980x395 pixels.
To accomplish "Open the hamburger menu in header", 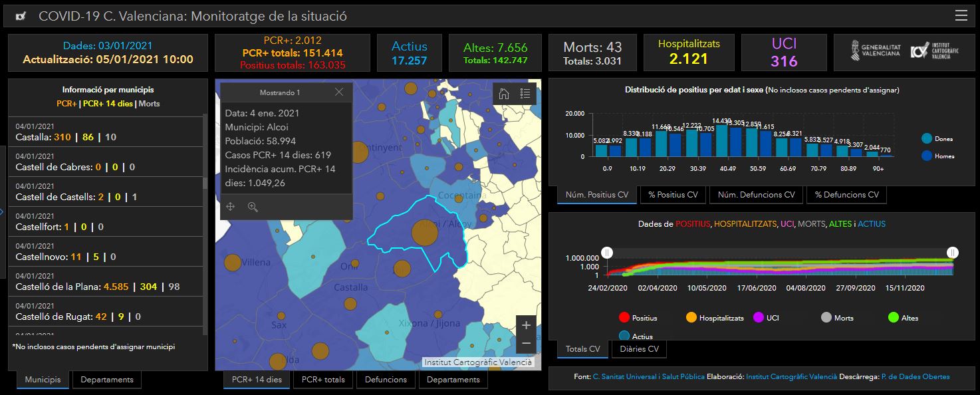I will click(961, 16).
